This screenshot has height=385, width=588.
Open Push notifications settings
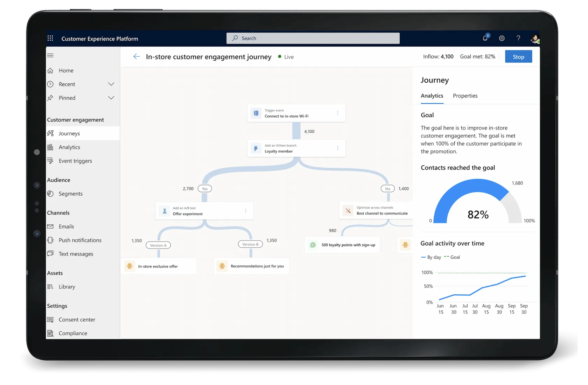pos(79,240)
